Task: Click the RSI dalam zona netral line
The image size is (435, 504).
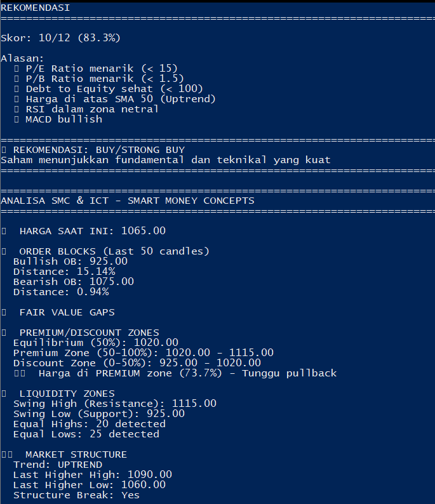Action: point(92,109)
